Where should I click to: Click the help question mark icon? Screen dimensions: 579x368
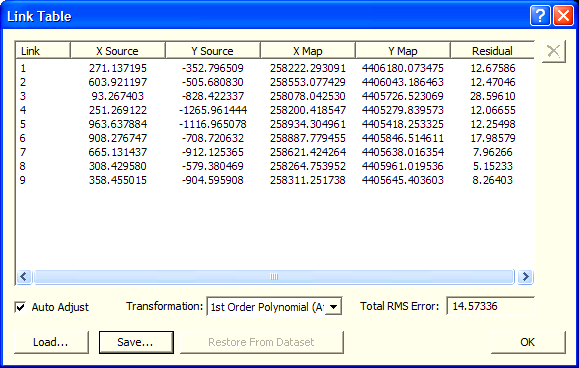point(540,16)
